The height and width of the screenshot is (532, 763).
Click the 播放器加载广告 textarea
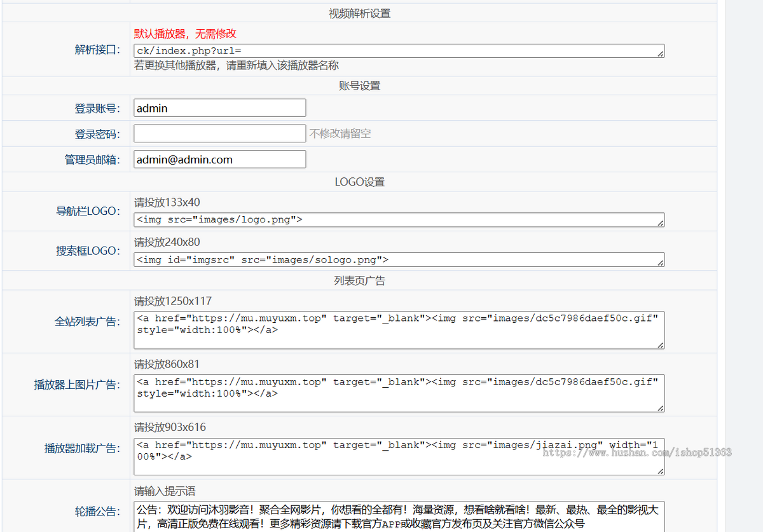(x=399, y=456)
